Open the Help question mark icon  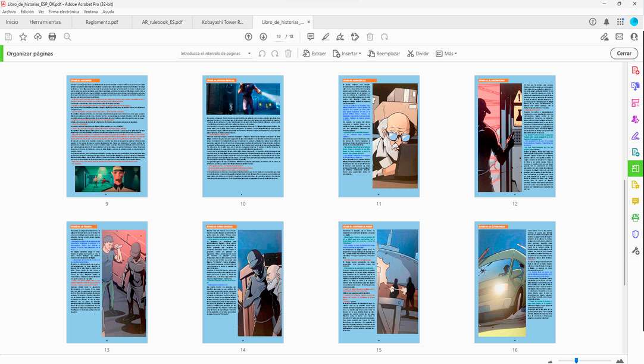tap(593, 22)
